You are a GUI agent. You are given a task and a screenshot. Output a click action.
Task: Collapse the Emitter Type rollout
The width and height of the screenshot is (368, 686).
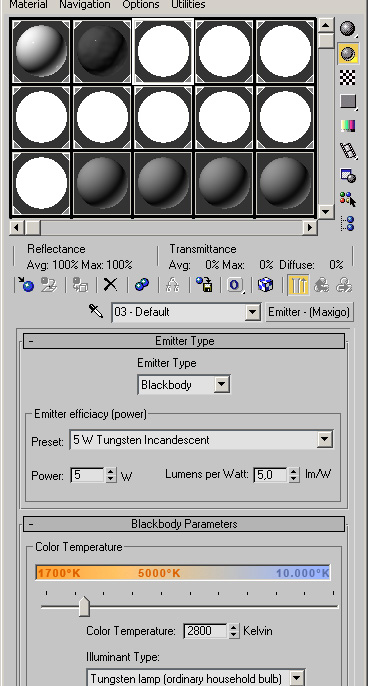(x=184, y=341)
